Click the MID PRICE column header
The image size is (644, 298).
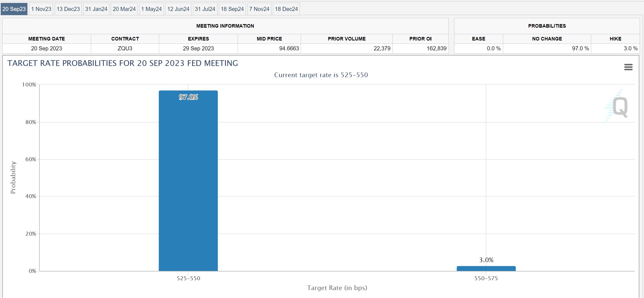click(269, 39)
